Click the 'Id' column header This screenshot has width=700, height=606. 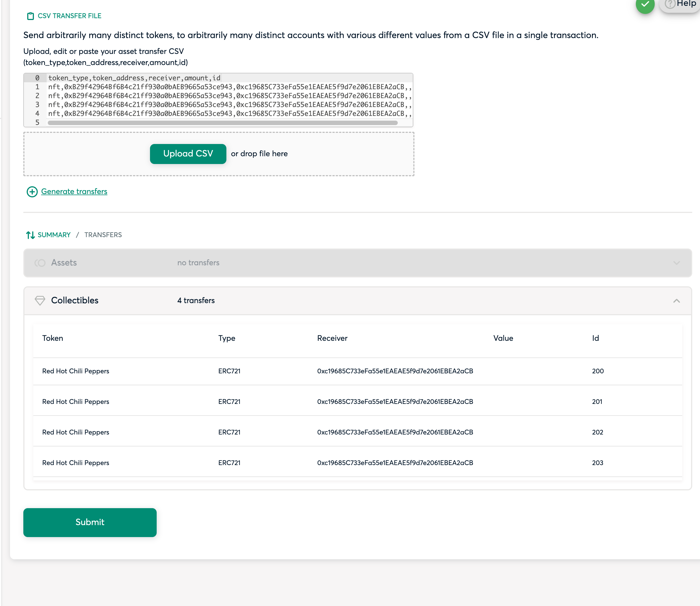pos(595,338)
